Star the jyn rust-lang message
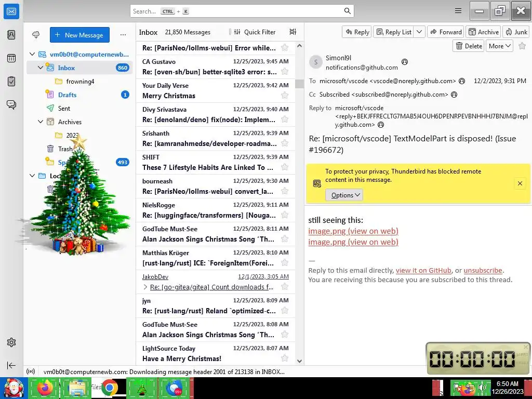Image resolution: width=532 pixels, height=399 pixels. click(285, 311)
